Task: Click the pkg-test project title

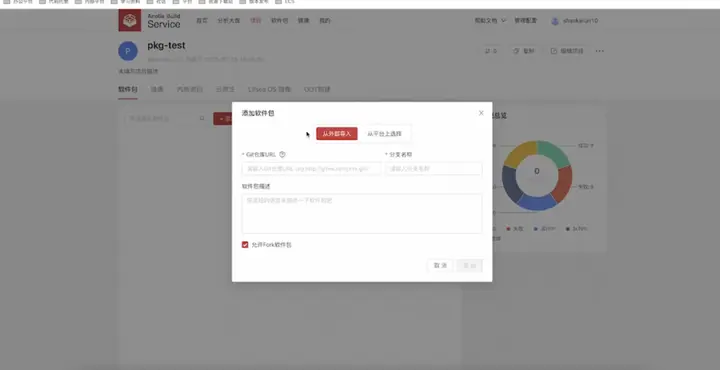Action: coord(167,45)
